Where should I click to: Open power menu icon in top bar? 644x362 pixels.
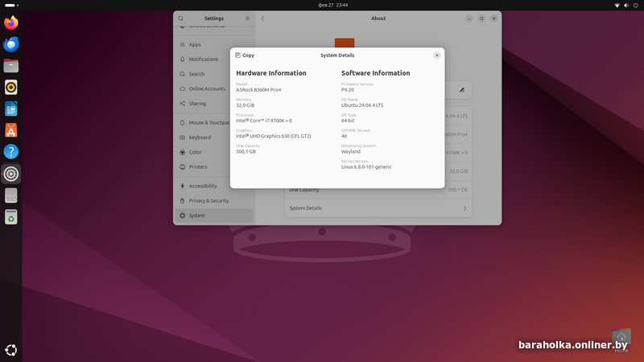tap(636, 5)
